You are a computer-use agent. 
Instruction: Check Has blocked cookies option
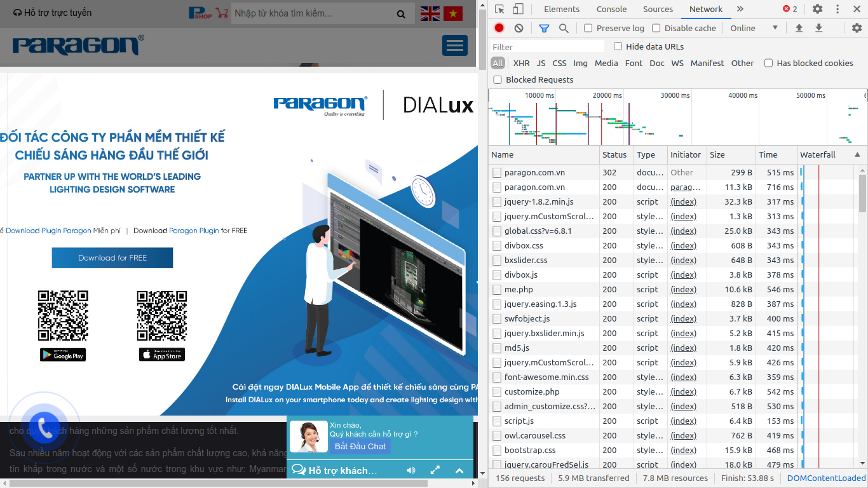tap(768, 63)
